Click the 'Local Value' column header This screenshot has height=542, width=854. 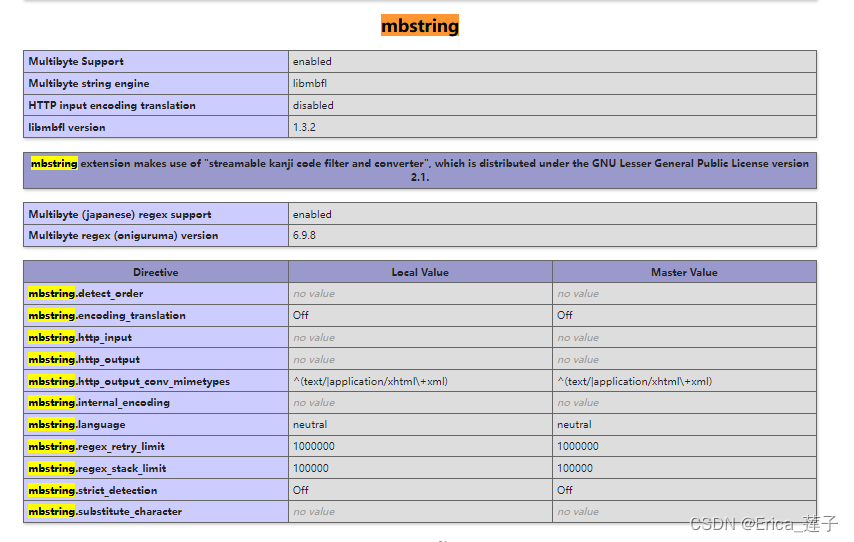420,272
